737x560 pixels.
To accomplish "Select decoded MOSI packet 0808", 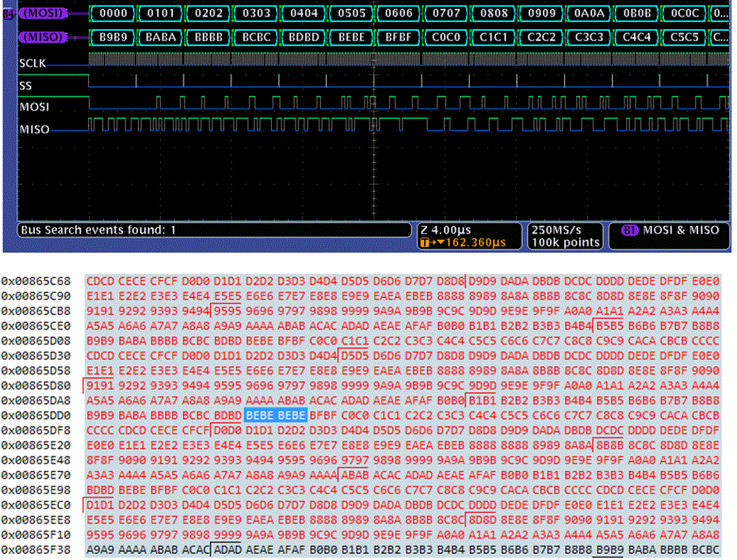I will [x=494, y=13].
